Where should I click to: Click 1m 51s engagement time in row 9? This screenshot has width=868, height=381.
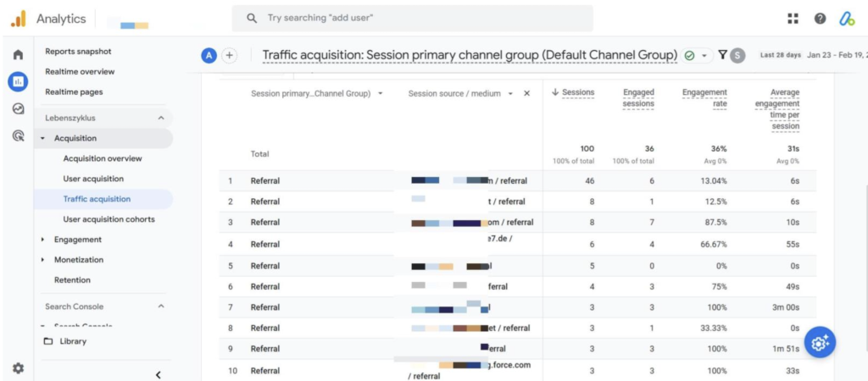point(787,349)
